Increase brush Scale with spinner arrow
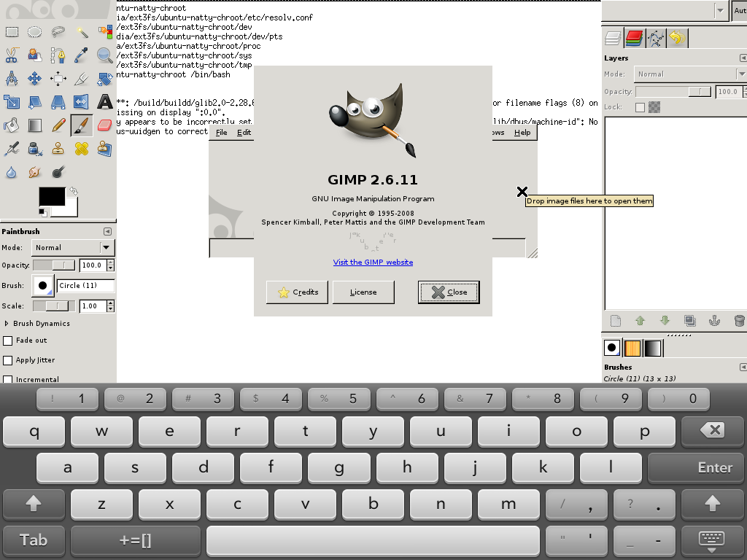 [x=111, y=303]
